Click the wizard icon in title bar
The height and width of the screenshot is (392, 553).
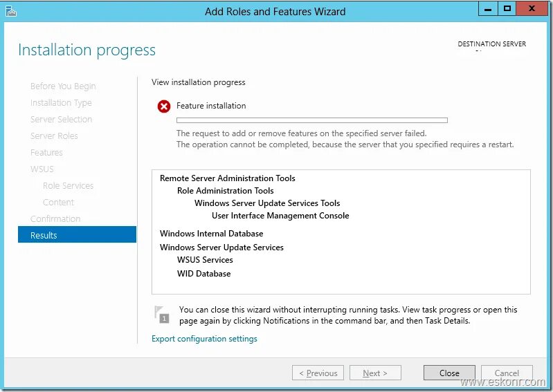11,11
